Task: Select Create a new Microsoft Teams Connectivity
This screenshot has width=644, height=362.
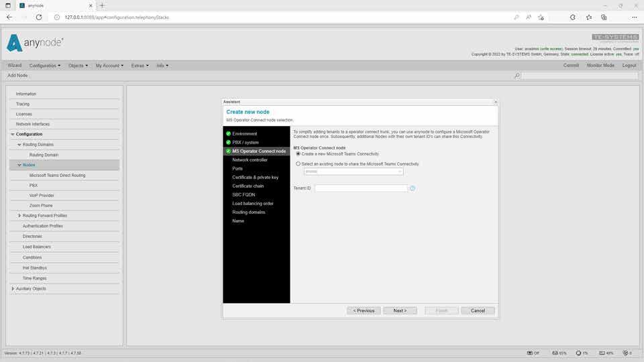Action: click(298, 154)
